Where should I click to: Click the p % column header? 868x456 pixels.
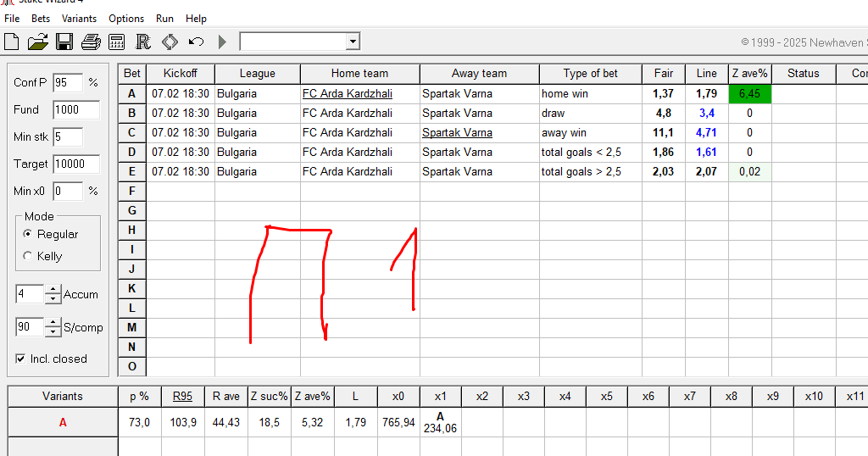click(x=140, y=396)
